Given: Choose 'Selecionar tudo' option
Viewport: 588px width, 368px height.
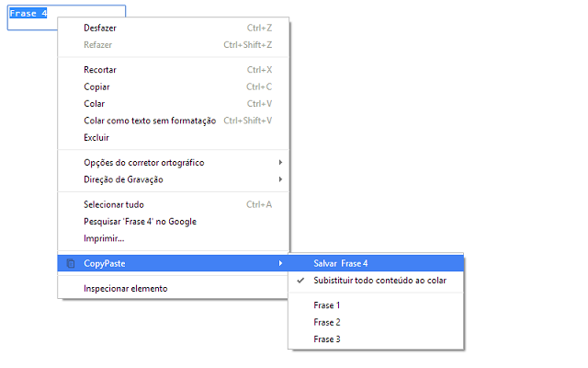Looking at the screenshot, I should [x=114, y=204].
